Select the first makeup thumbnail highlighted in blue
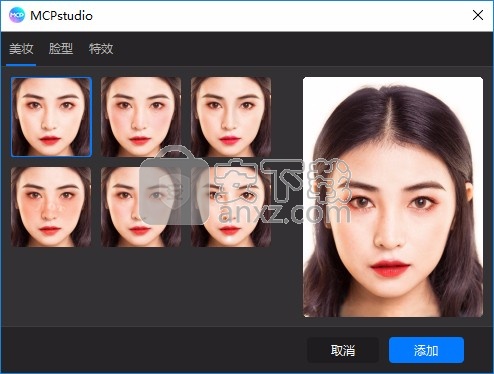The height and width of the screenshot is (374, 494). (51, 117)
